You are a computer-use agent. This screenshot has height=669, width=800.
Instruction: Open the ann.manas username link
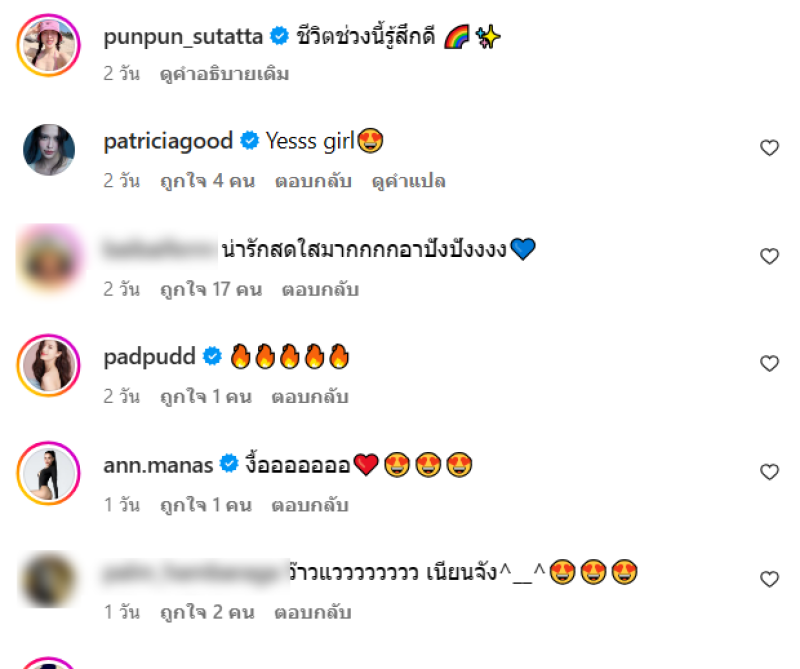tap(158, 465)
